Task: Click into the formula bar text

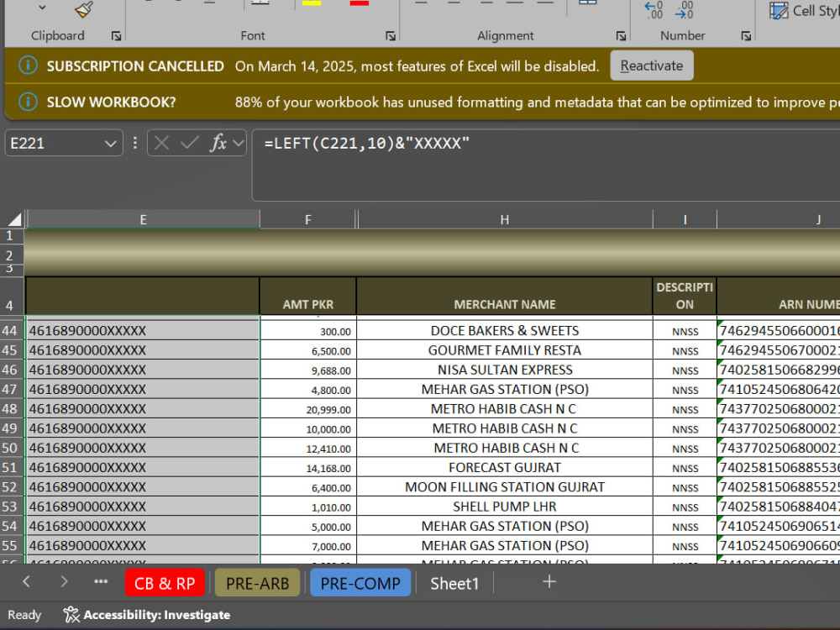Action: click(x=366, y=144)
